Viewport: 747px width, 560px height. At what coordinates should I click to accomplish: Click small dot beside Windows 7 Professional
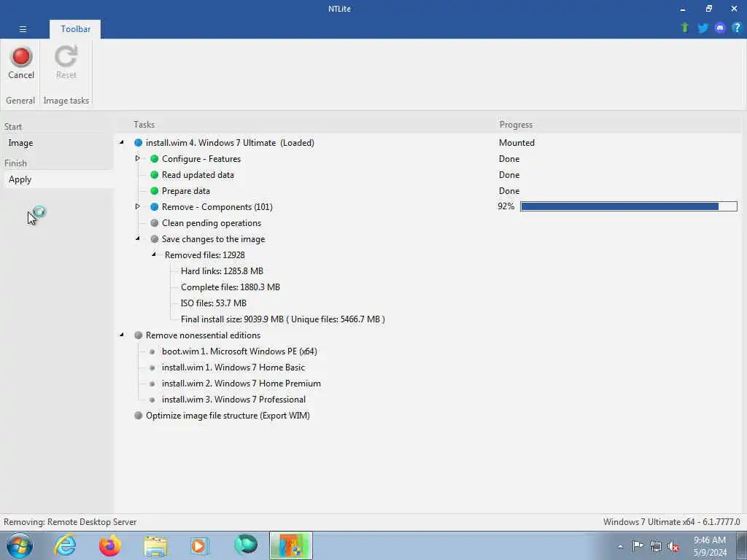click(x=152, y=400)
